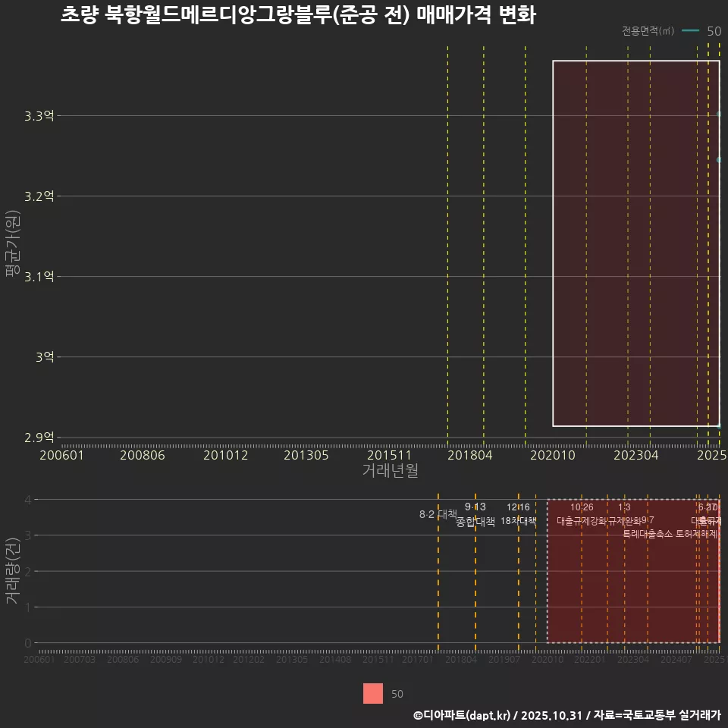This screenshot has width=728, height=728.
Task: Select the 거래년월 x-axis title
Action: (388, 470)
